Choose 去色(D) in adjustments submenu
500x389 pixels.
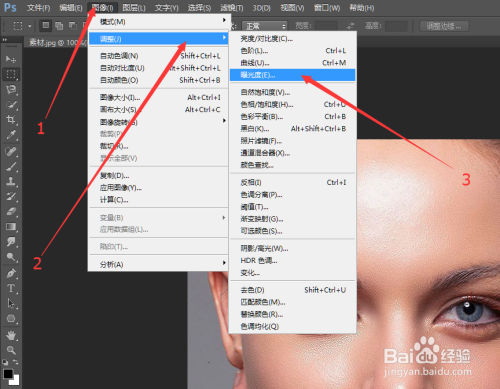pos(293,290)
